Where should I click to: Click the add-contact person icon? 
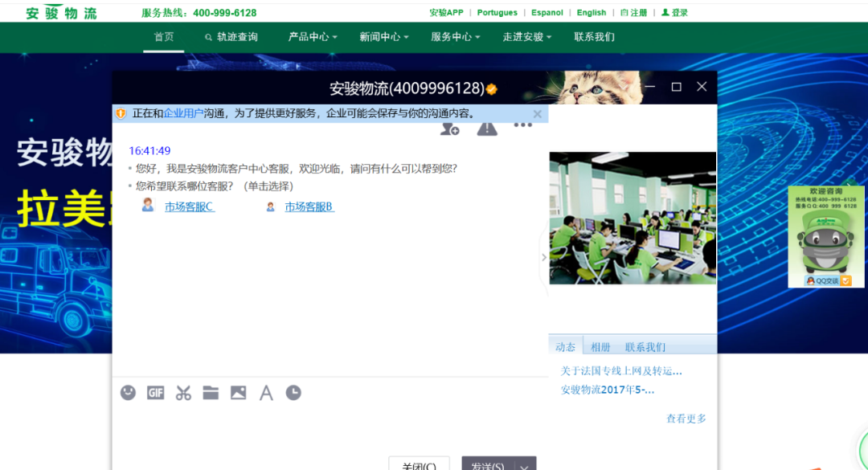[450, 129]
